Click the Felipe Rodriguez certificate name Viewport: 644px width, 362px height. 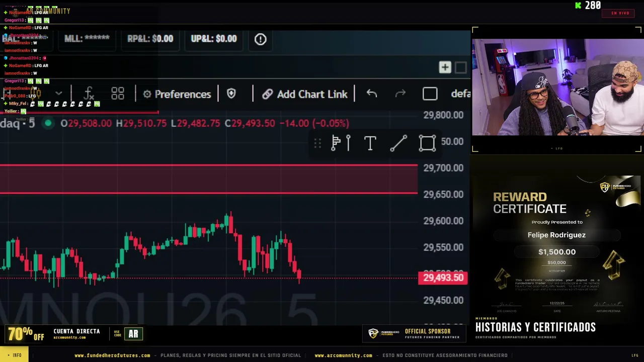pyautogui.click(x=556, y=235)
